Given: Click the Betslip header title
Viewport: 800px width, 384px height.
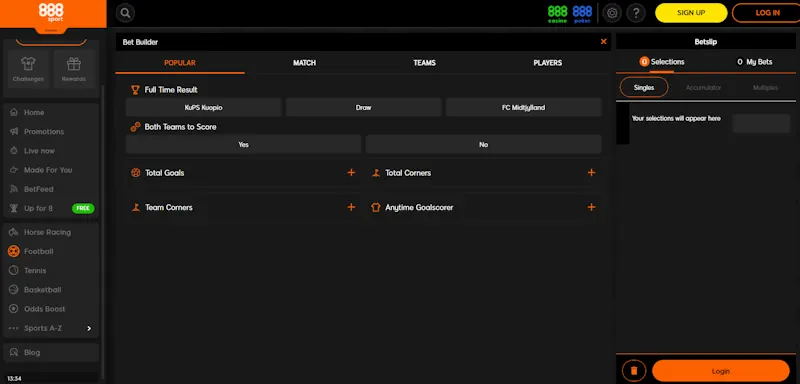Looking at the screenshot, I should coord(706,42).
